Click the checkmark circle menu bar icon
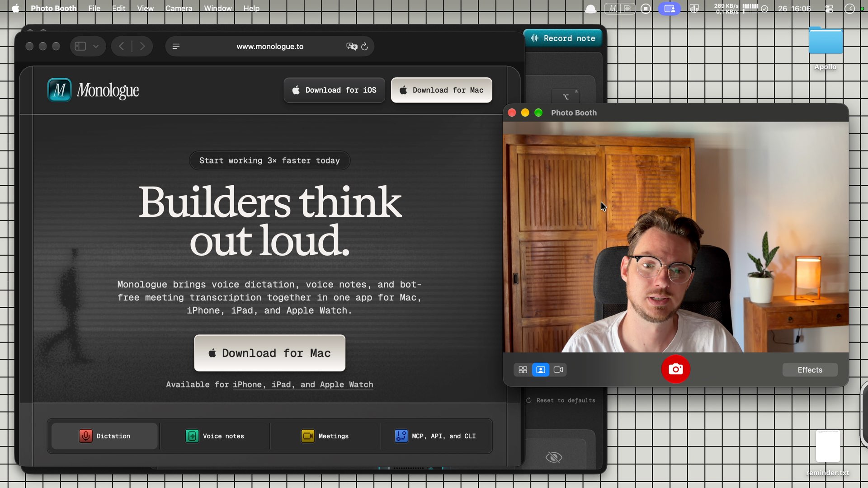The image size is (868, 488). coord(764,9)
